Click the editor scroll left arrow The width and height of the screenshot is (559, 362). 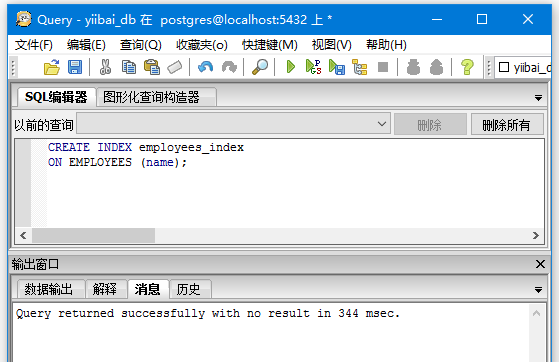(24, 235)
